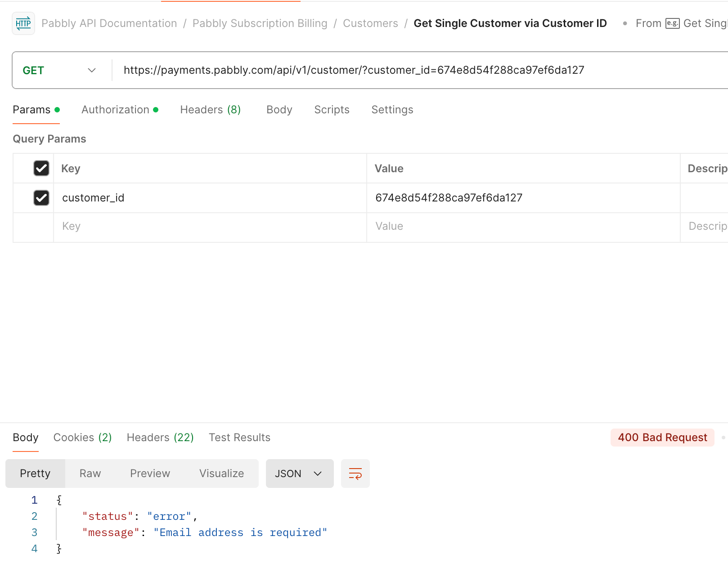This screenshot has width=728, height=563.
Task: Click the 400 Bad Request status badge
Action: pos(662,438)
